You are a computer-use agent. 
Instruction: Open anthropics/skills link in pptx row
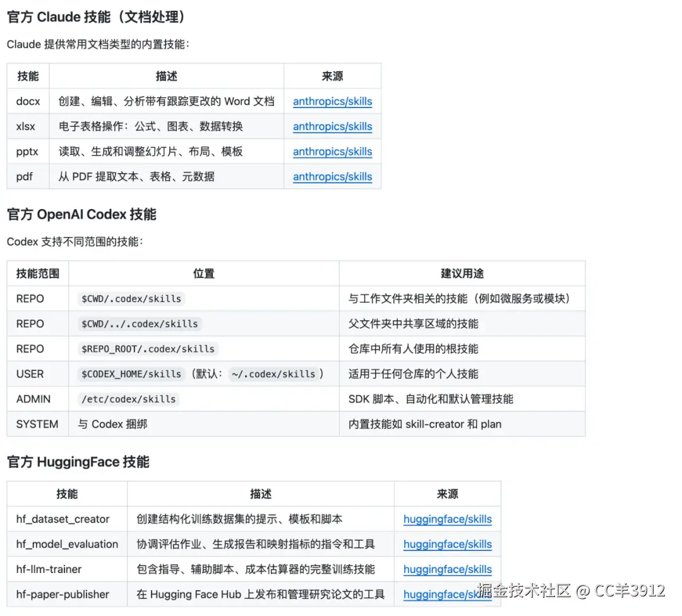tap(332, 152)
